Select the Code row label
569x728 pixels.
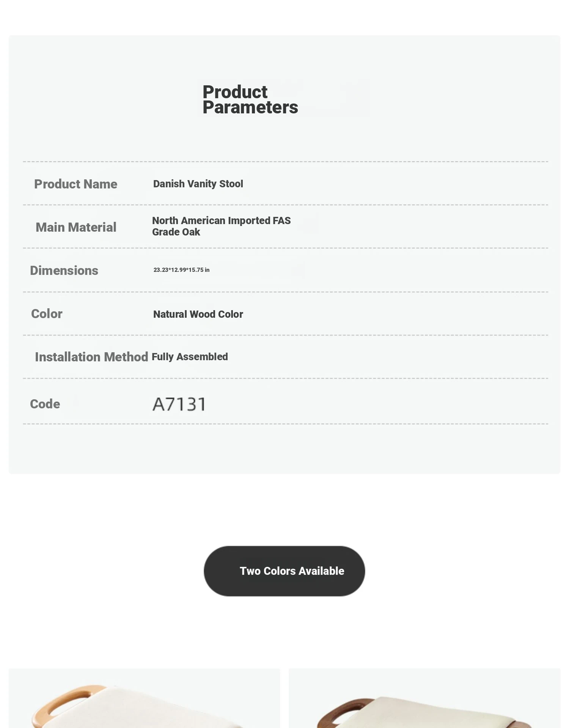tap(45, 404)
